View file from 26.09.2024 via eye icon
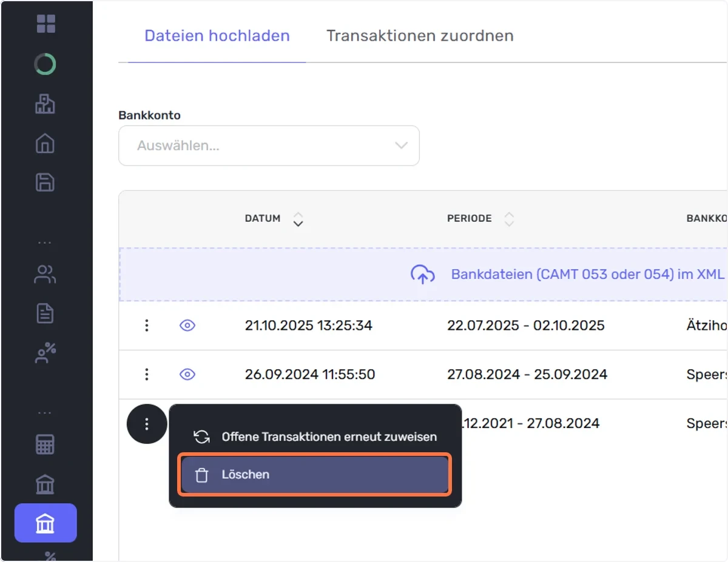728x562 pixels. tap(187, 375)
